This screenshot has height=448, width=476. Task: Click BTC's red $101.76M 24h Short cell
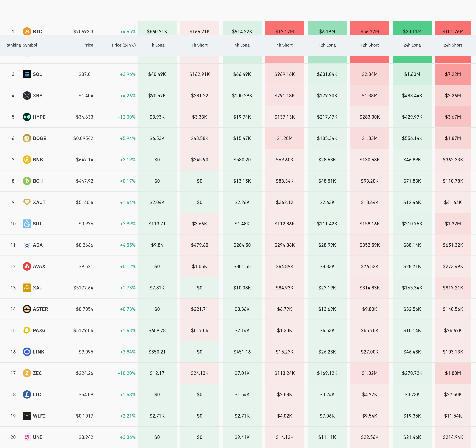453,30
